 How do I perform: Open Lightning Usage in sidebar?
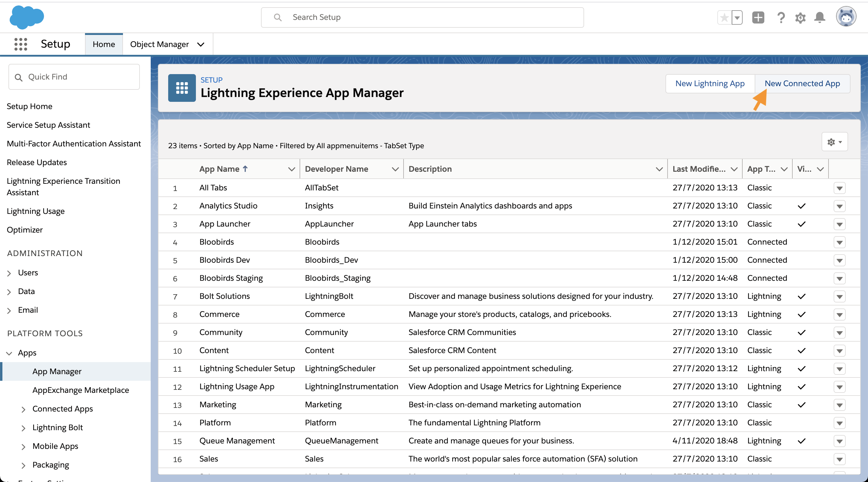pos(36,211)
